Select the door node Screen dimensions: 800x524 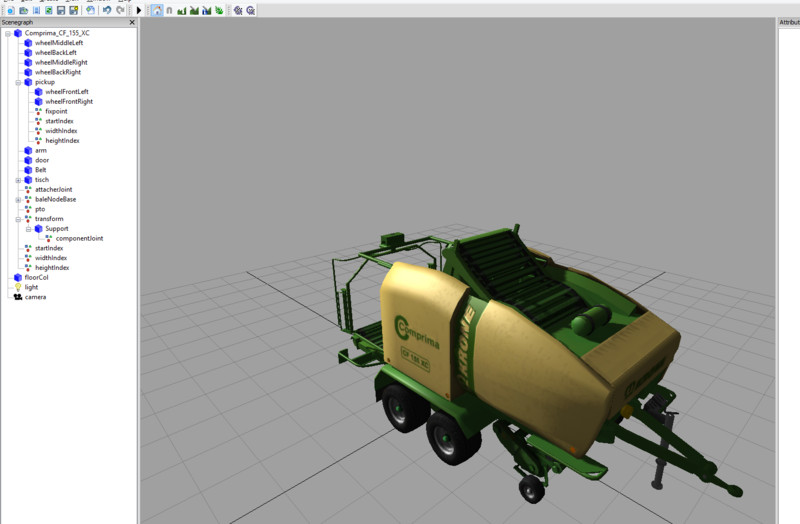point(42,160)
